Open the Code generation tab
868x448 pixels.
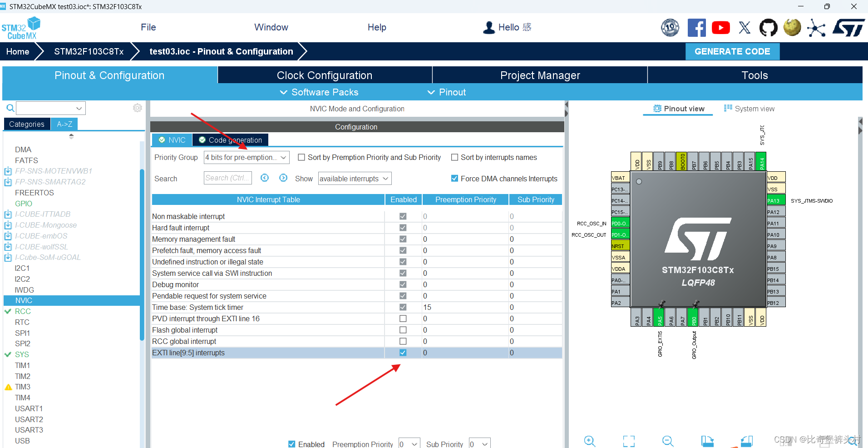pyautogui.click(x=230, y=140)
